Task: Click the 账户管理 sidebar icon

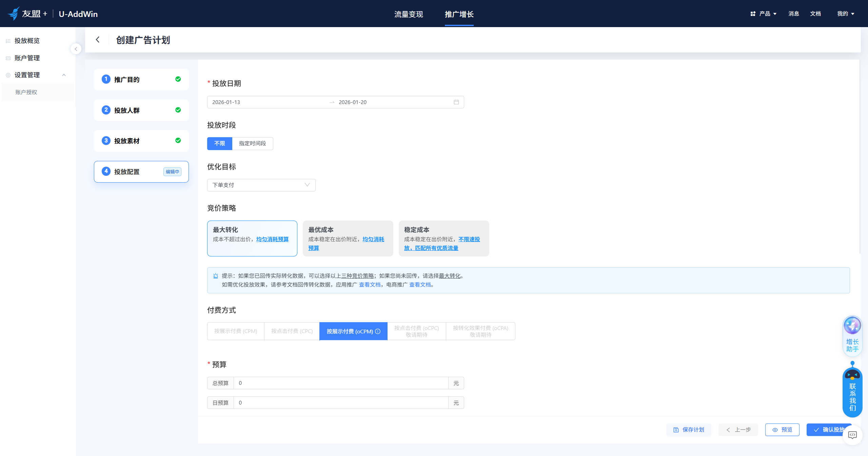Action: 8,58
